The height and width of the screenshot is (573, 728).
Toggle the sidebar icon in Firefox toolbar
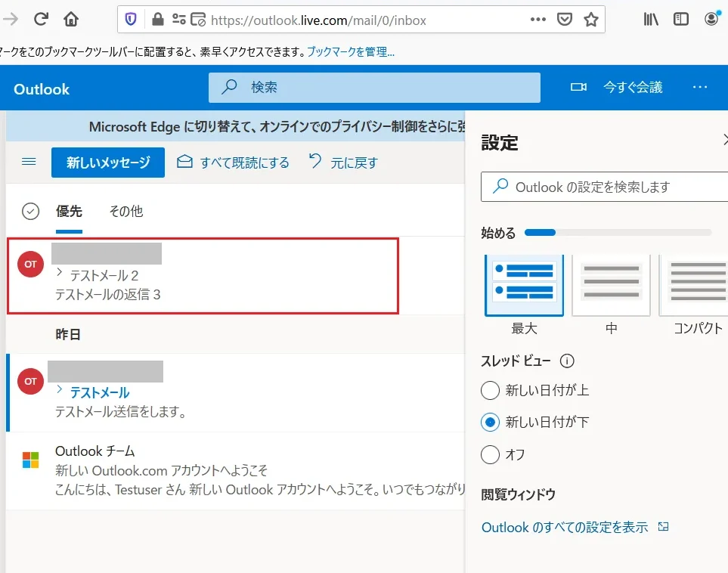click(x=680, y=19)
